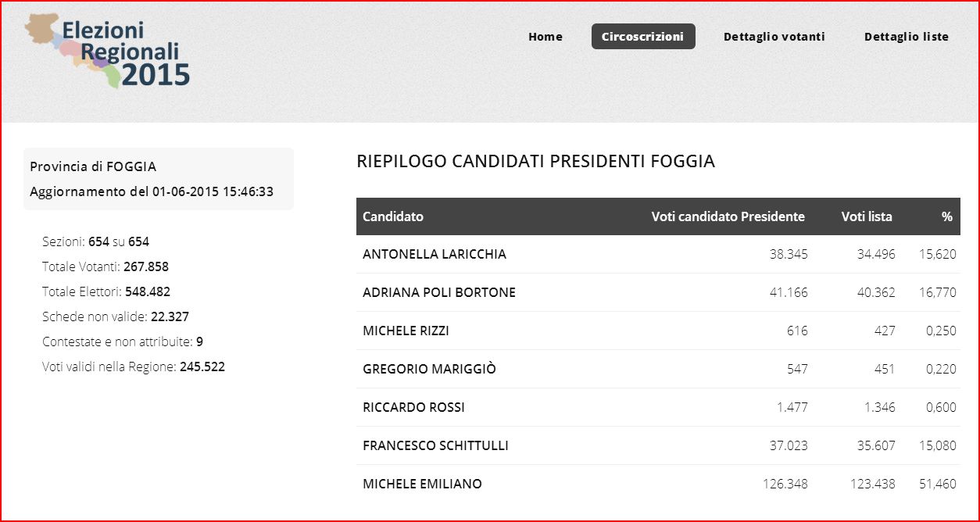The height and width of the screenshot is (522, 980).
Task: Click the Totale Votanti figure
Action: pos(145,266)
